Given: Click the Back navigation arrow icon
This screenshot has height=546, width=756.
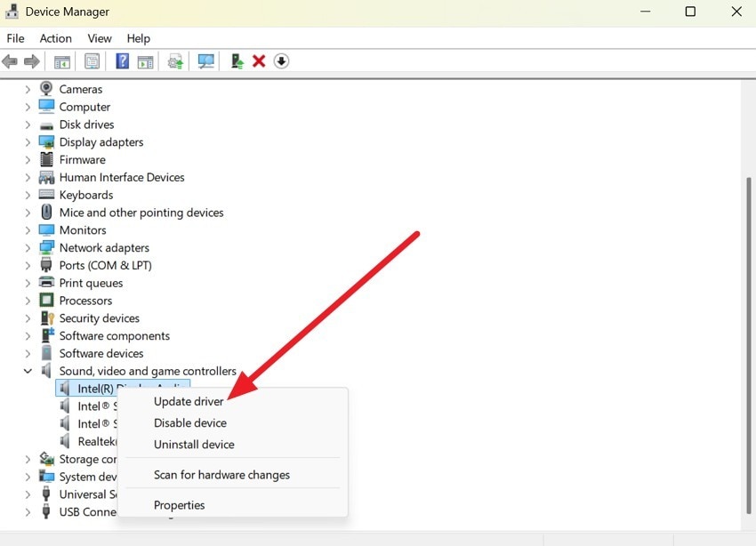Looking at the screenshot, I should click(9, 60).
